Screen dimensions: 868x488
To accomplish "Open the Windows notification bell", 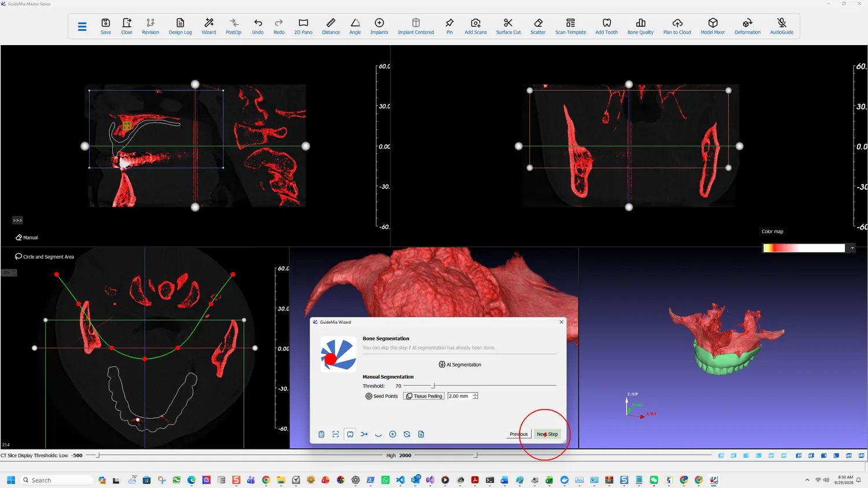I will 859,480.
